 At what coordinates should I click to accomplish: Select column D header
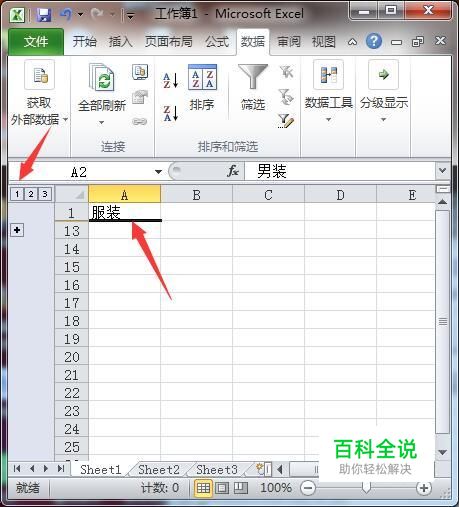pos(340,194)
